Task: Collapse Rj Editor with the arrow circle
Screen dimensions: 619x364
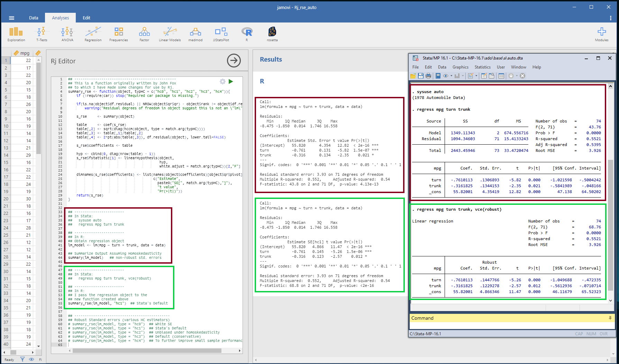Action: (x=234, y=61)
